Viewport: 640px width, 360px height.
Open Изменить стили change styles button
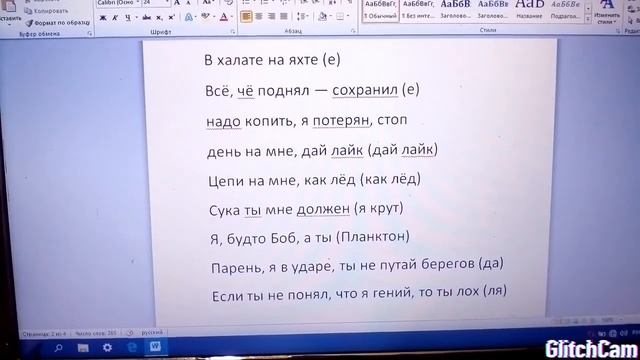[x=607, y=12]
